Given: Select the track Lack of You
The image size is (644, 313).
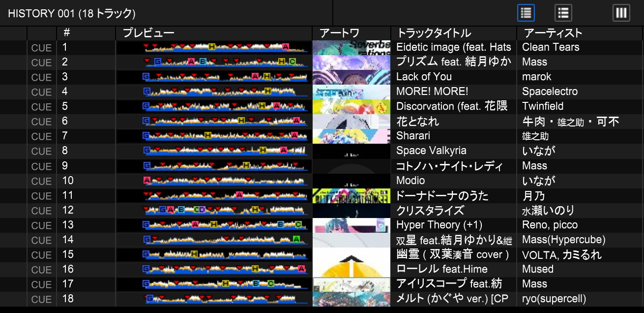Looking at the screenshot, I should pos(424,77).
